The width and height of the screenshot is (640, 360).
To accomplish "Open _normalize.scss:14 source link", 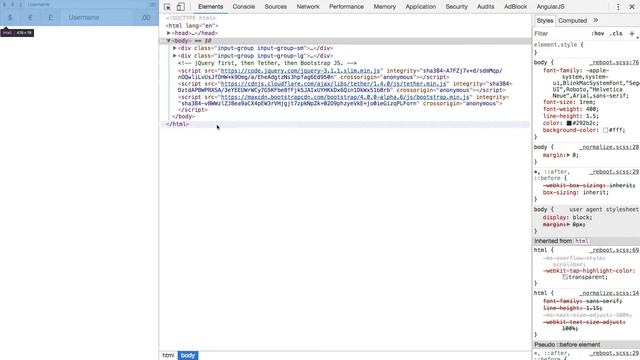I will [x=609, y=293].
